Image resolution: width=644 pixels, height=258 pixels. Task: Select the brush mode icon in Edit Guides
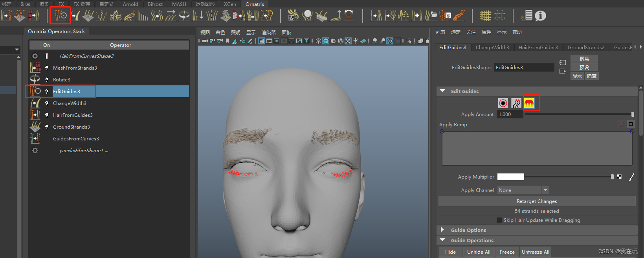coord(529,103)
